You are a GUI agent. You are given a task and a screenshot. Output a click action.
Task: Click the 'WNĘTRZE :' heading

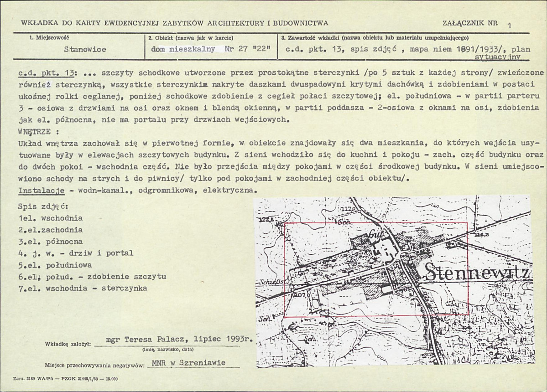[x=38, y=132]
